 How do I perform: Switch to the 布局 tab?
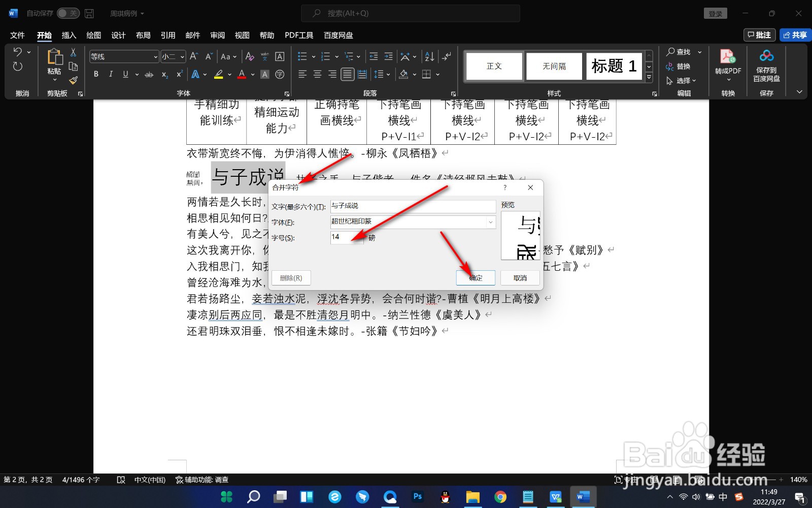143,35
